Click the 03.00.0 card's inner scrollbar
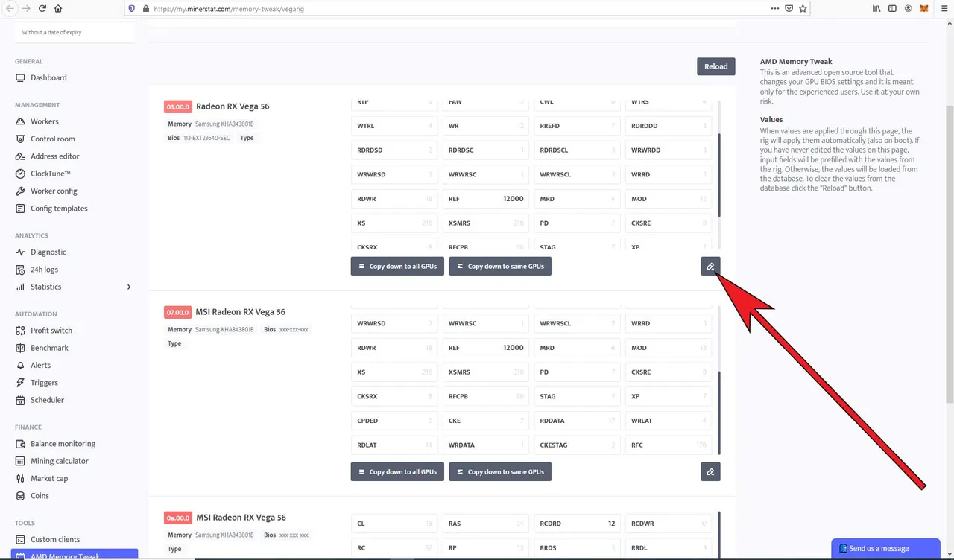This screenshot has width=954, height=560. point(719,175)
